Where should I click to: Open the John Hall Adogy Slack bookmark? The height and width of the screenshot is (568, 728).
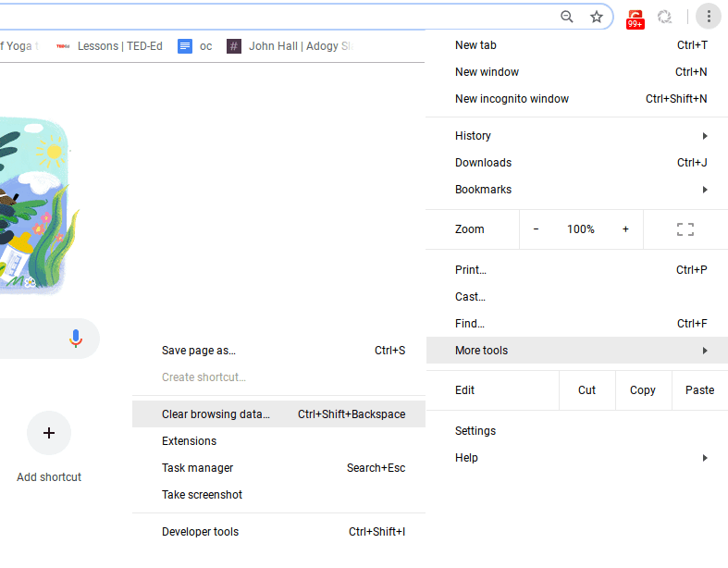(290, 46)
